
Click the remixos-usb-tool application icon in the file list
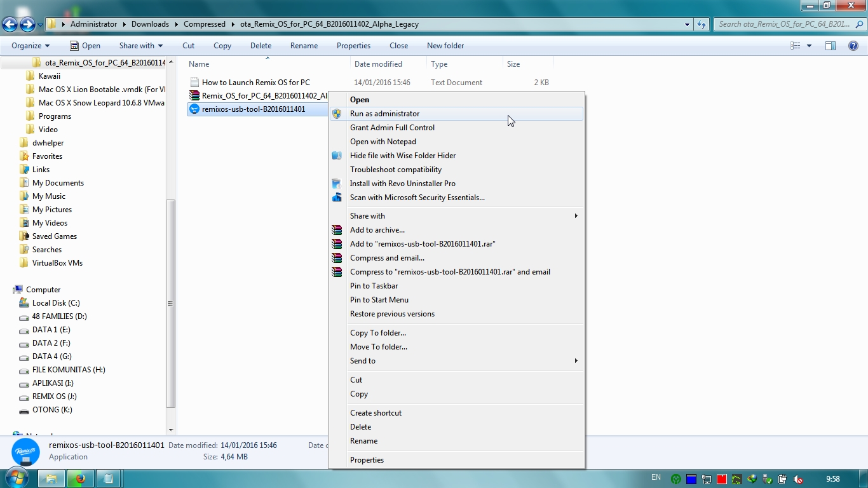tap(195, 109)
